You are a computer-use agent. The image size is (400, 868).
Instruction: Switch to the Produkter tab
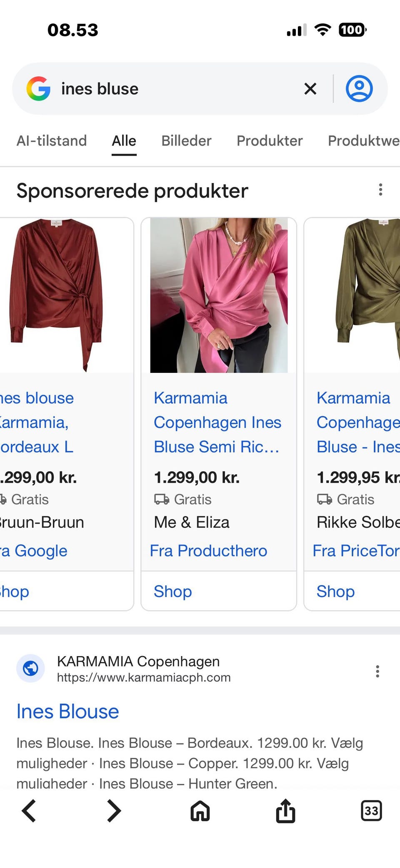click(x=270, y=141)
